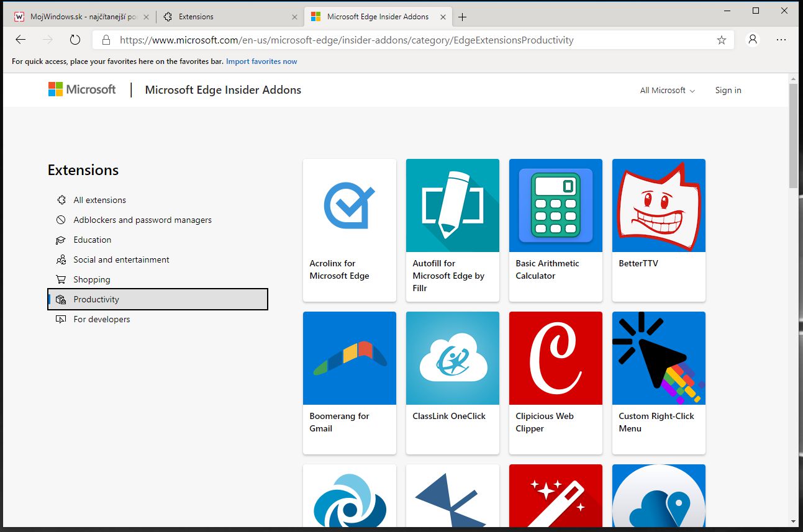The height and width of the screenshot is (532, 803).
Task: Click Microsoft Edge Insider Addons title
Action: click(223, 90)
